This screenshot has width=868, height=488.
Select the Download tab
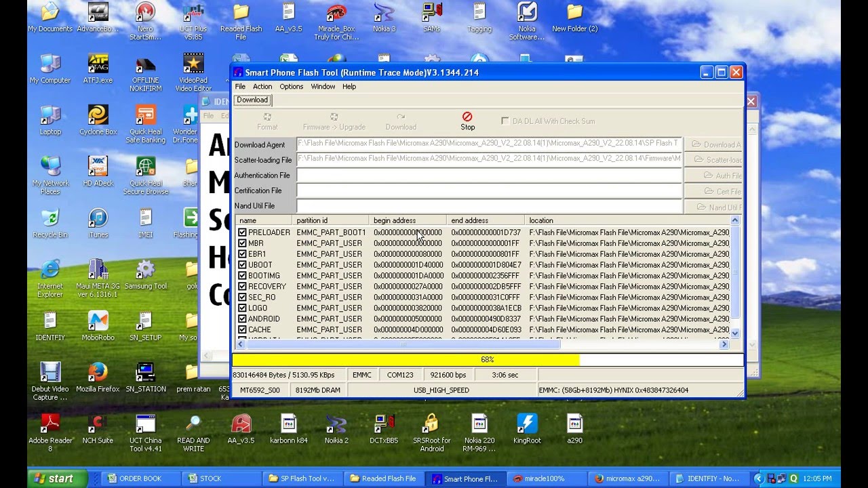pos(252,100)
